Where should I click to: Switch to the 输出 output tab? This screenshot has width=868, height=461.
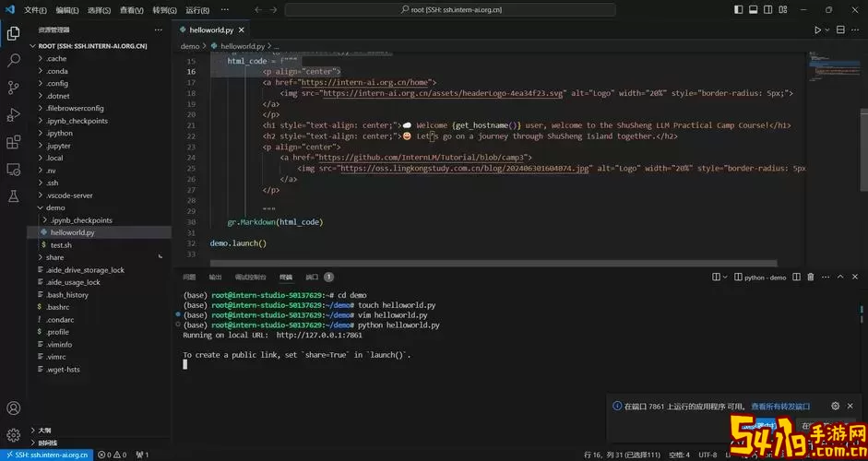[215, 277]
